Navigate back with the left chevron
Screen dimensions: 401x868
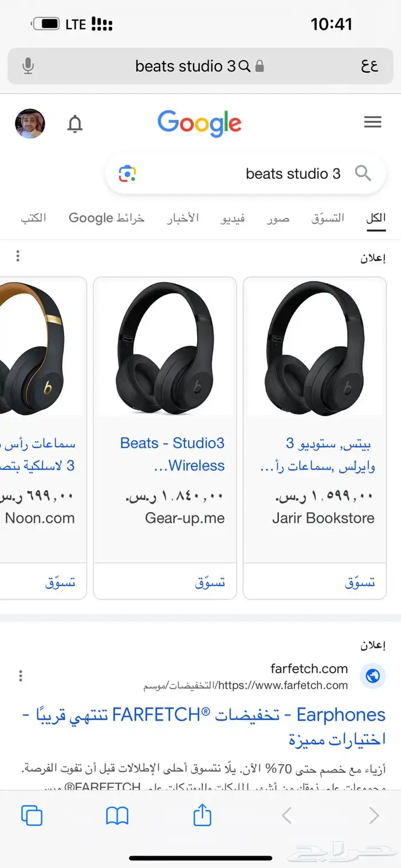point(286,814)
